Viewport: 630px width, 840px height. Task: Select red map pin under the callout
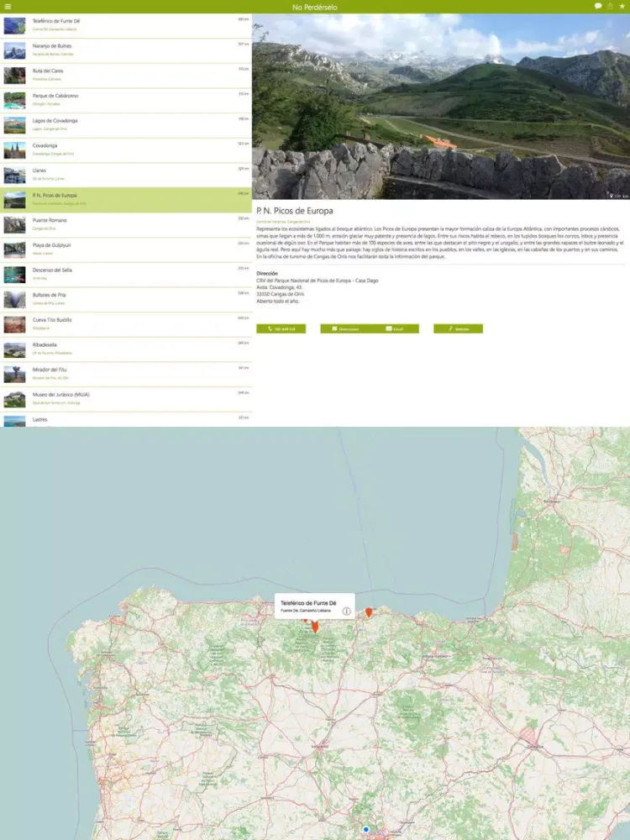click(x=315, y=626)
